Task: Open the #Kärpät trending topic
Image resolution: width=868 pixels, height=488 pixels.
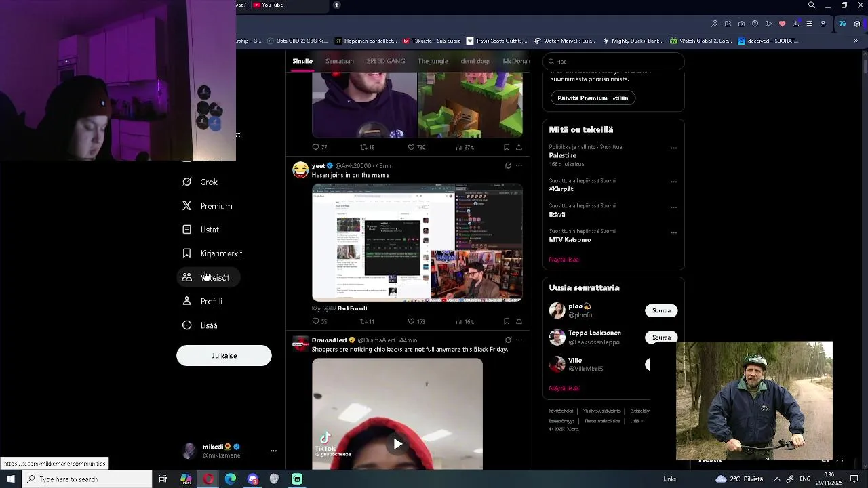Action: [x=561, y=189]
